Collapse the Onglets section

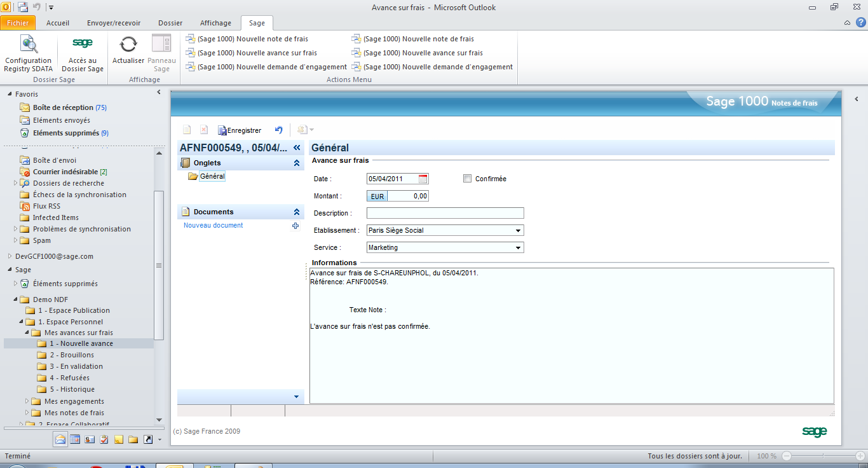[x=296, y=163]
